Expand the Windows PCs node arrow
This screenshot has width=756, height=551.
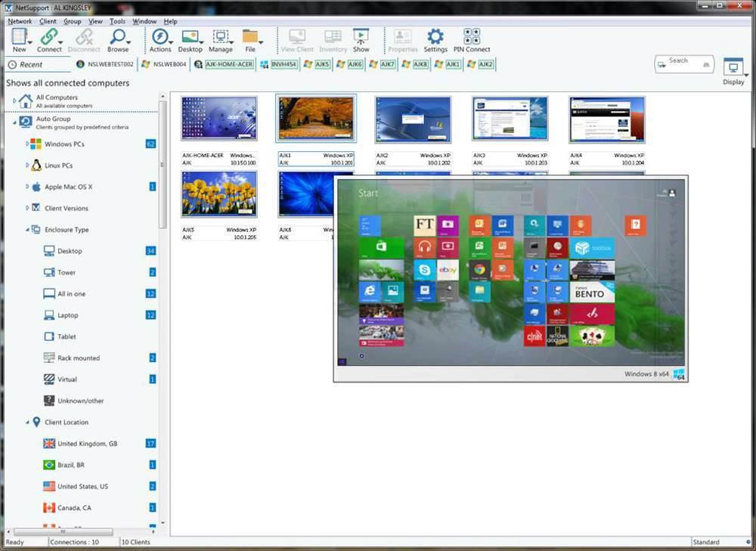(27, 144)
